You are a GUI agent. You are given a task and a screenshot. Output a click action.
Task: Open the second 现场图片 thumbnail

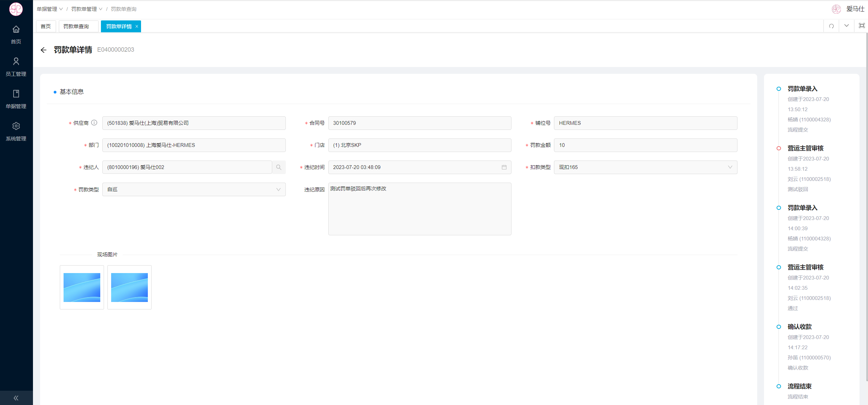tap(129, 287)
